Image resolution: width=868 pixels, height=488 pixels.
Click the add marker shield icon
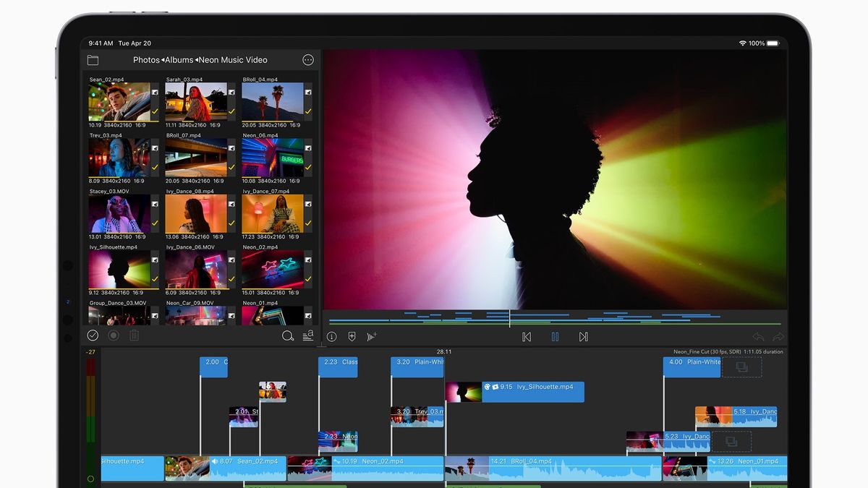[x=352, y=337]
